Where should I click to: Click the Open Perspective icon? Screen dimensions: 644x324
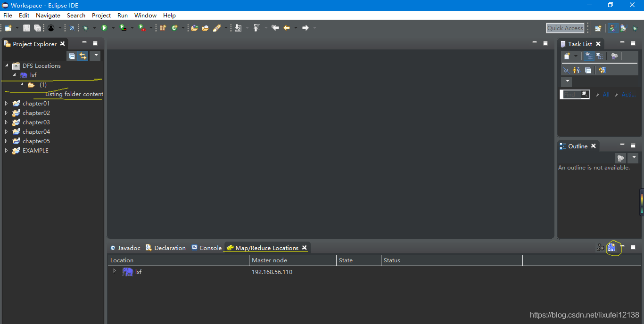598,28
